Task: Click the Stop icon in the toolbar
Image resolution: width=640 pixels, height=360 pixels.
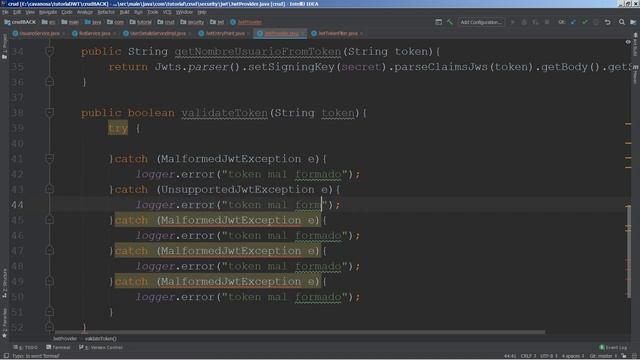Action: tap(547, 22)
